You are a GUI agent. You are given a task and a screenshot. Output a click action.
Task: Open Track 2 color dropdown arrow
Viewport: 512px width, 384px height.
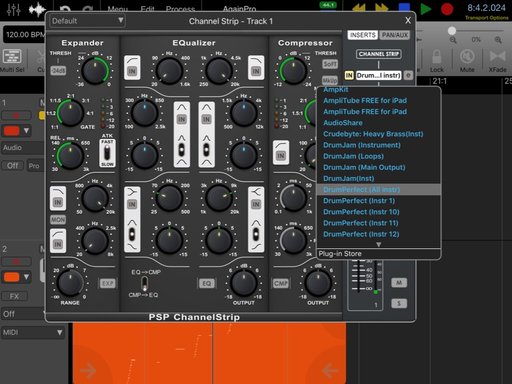click(26, 277)
